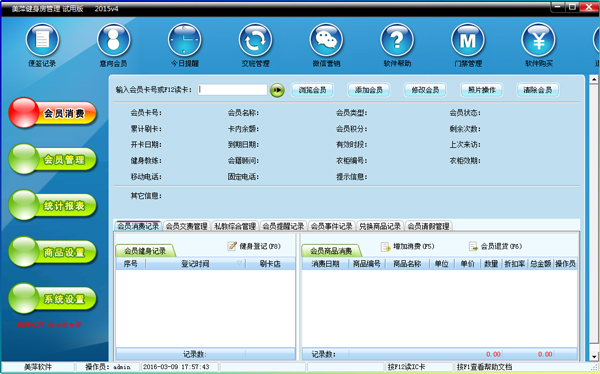Open 系统设置 in the left sidebar
600x374 pixels.
click(52, 299)
